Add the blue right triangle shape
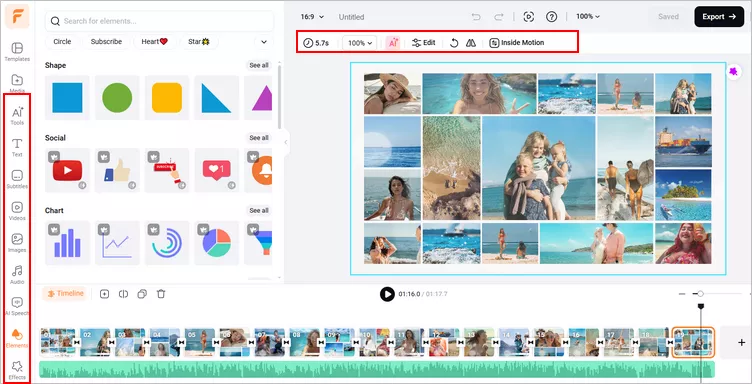Viewport: 752px width, 384px height. click(217, 97)
